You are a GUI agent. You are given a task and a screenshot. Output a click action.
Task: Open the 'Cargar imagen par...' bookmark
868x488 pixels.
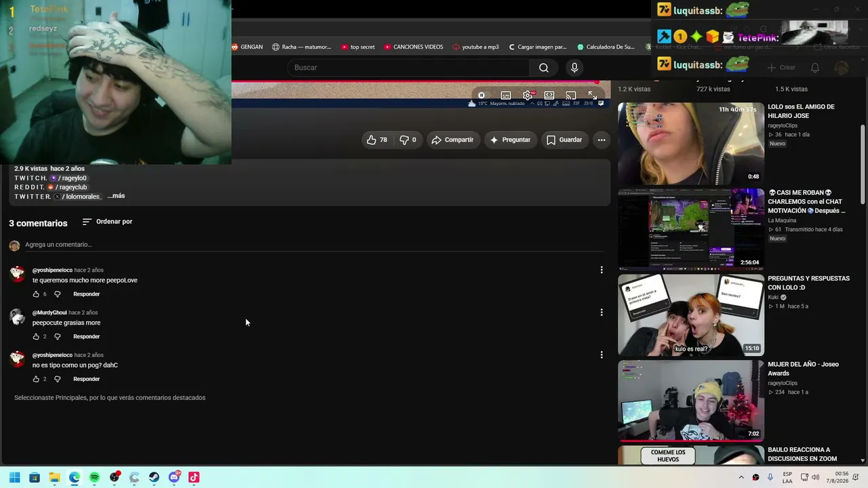(537, 47)
